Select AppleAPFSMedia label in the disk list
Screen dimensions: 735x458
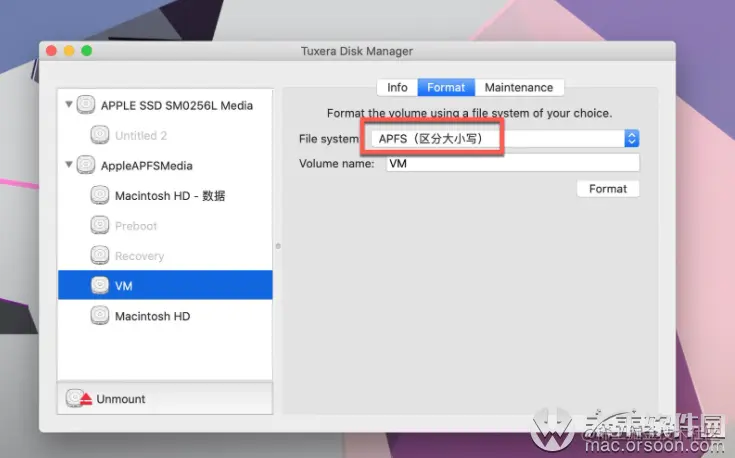coord(147,166)
